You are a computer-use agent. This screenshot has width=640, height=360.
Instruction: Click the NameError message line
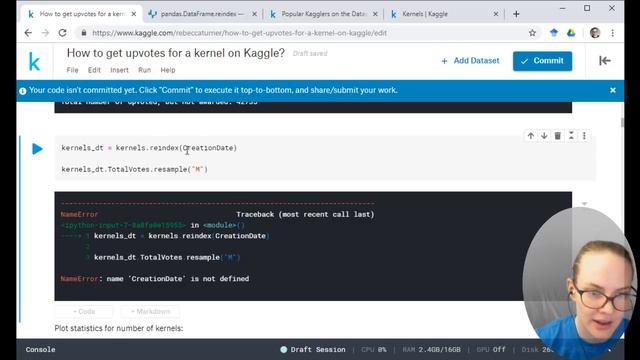click(x=155, y=279)
